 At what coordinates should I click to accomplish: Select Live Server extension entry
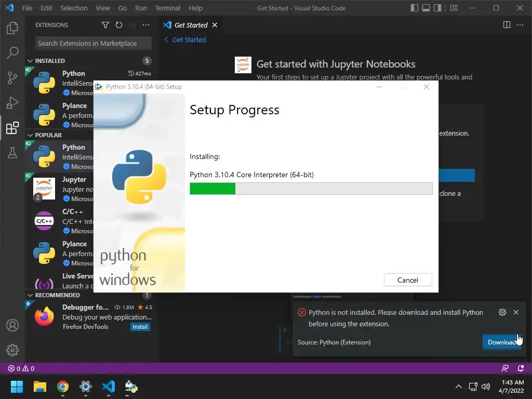coord(60,280)
